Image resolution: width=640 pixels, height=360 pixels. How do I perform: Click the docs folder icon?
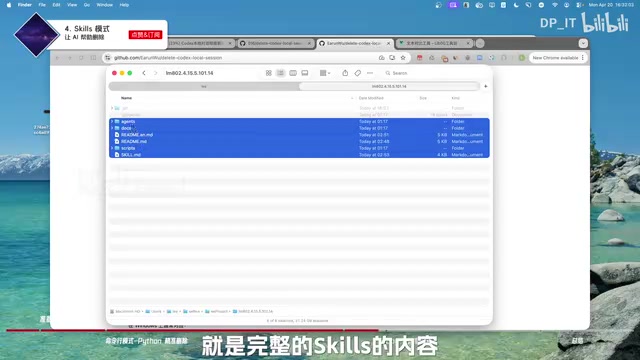coord(117,128)
